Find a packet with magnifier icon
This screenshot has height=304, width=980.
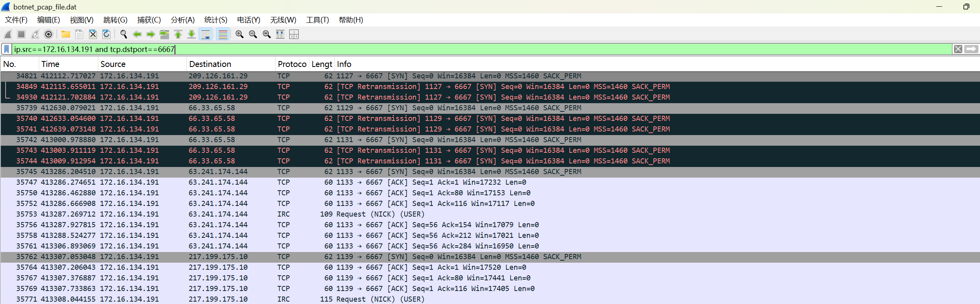pos(123,35)
